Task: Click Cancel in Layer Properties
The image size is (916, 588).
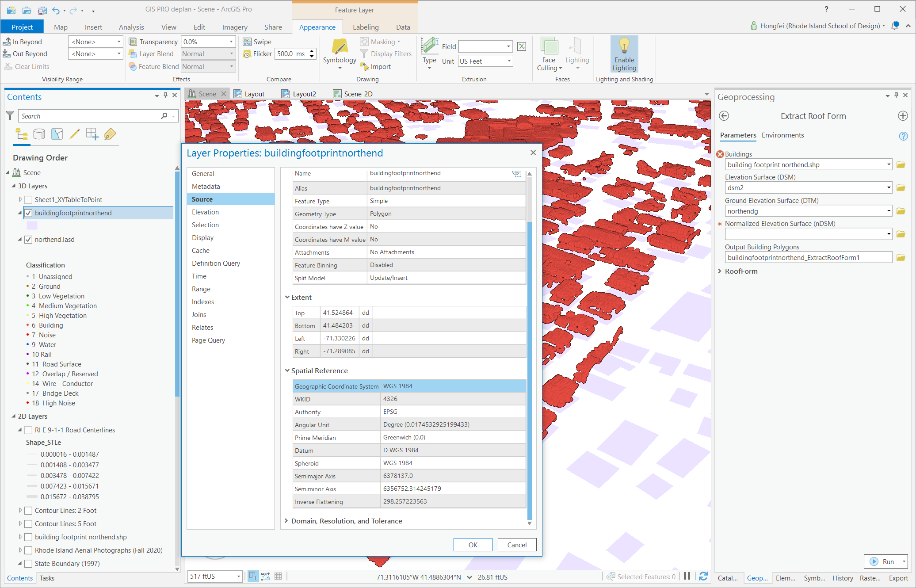Action: point(517,545)
